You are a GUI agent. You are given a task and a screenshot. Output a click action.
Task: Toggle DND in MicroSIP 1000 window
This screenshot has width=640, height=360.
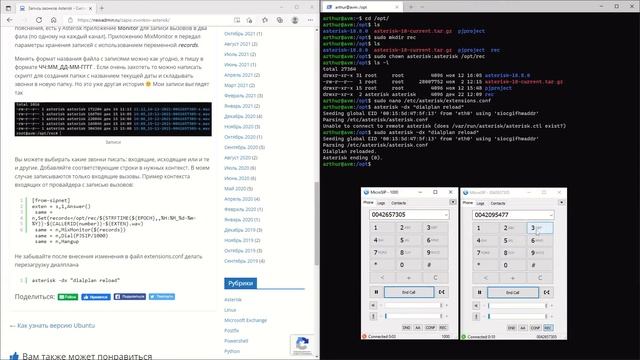coord(406,327)
